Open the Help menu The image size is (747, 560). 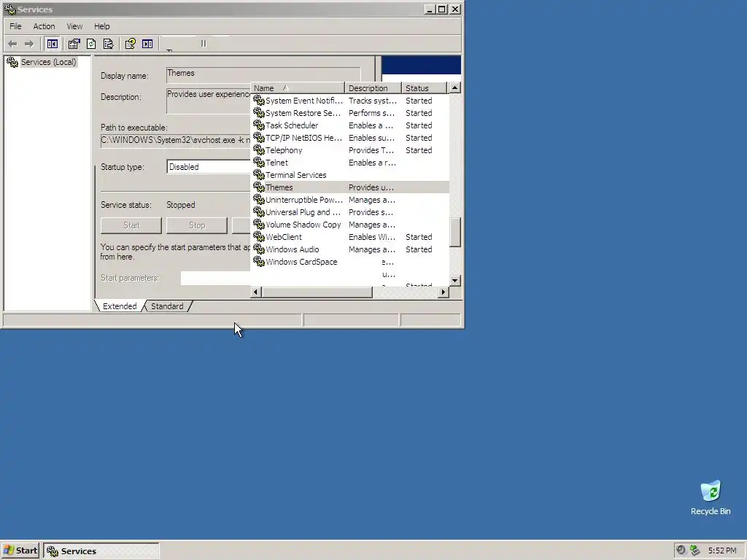point(101,26)
